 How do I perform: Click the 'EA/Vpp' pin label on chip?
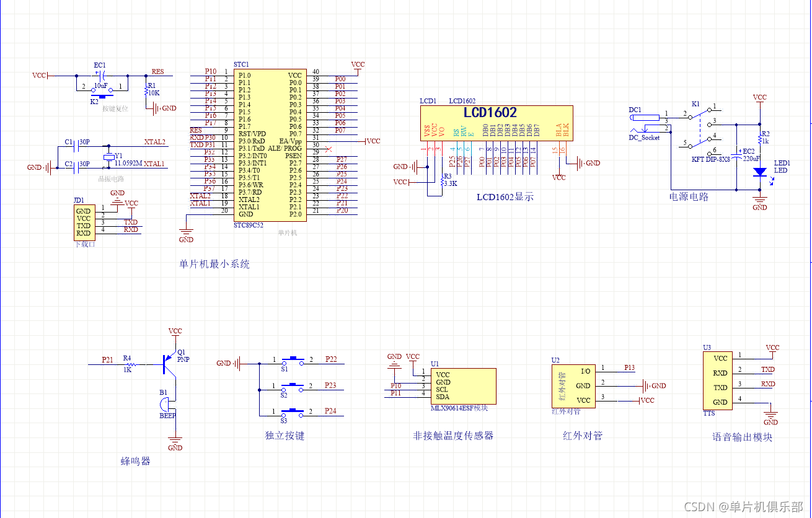coord(291,141)
